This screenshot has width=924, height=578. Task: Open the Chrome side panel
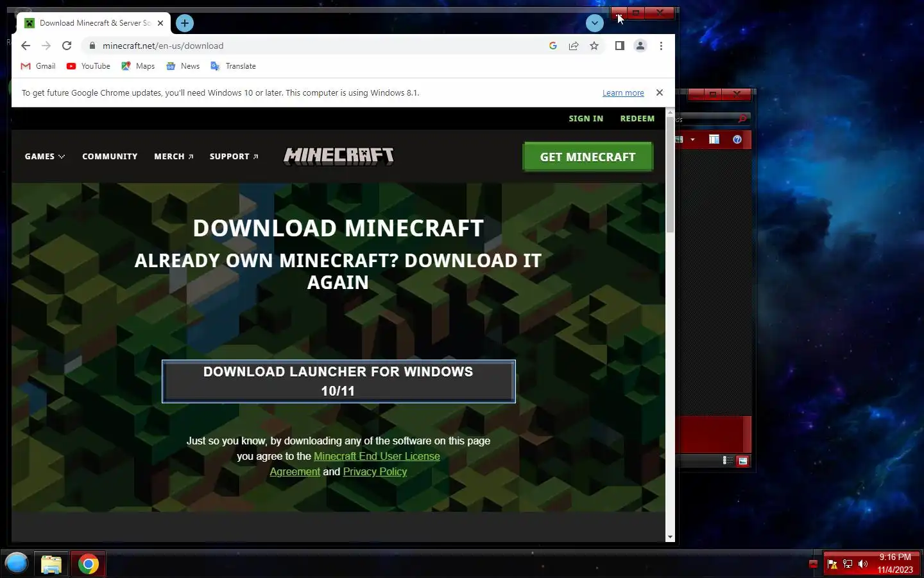point(620,46)
